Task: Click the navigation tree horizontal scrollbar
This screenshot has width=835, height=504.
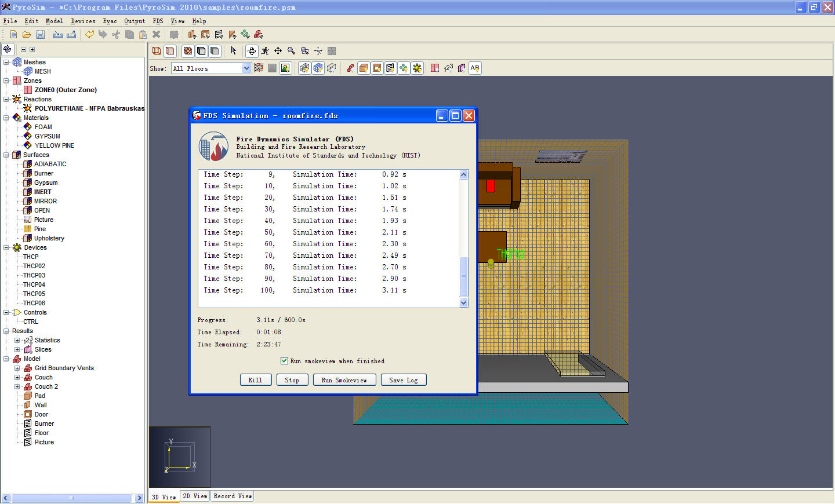Action: click(x=71, y=498)
